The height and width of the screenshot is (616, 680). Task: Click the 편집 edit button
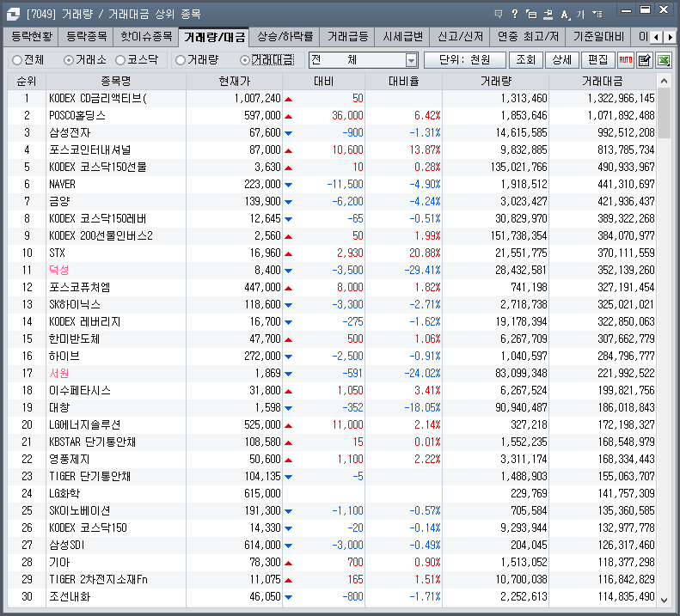click(597, 60)
